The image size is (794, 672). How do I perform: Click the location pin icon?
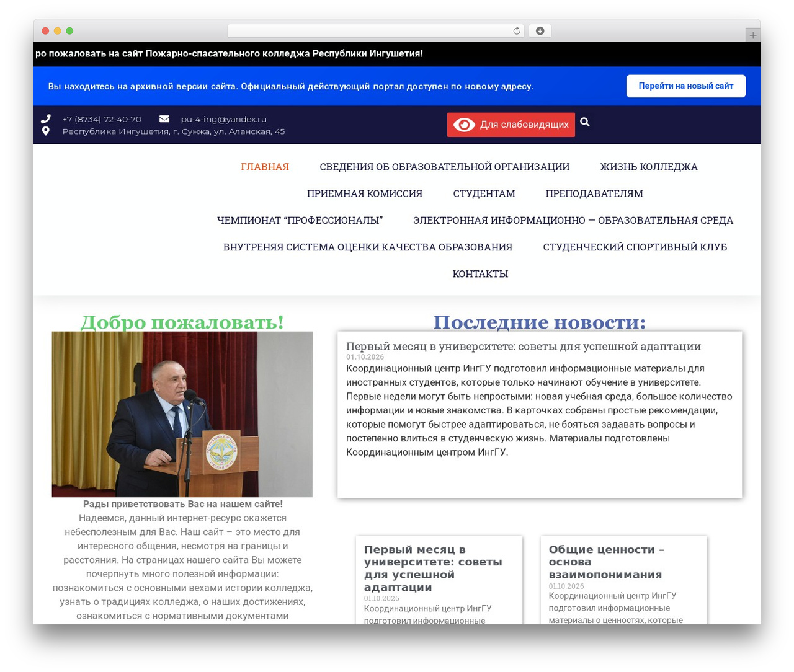(45, 131)
